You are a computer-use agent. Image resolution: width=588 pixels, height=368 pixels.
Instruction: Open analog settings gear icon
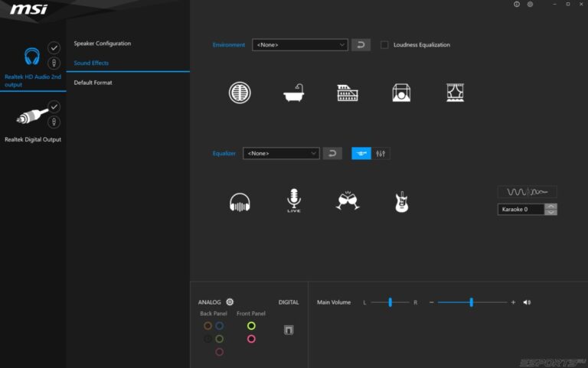pos(230,302)
